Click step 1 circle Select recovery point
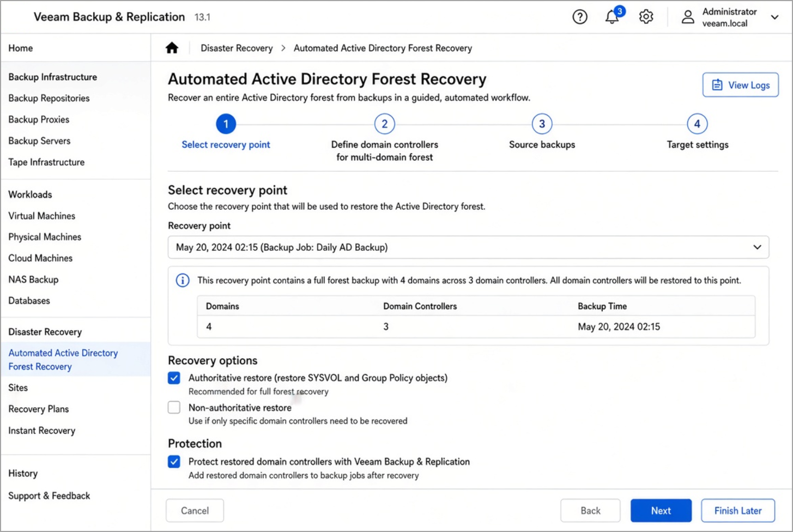Viewport: 793px width, 532px height. [x=226, y=124]
